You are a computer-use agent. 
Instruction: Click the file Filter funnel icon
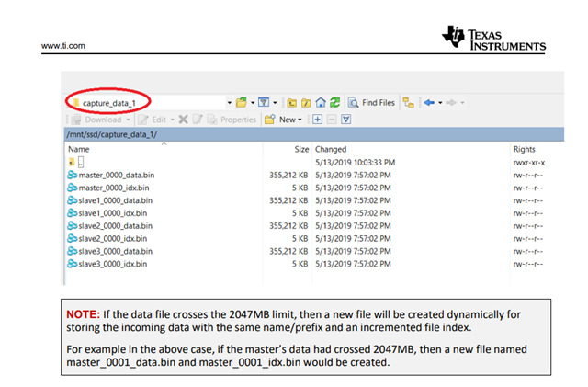point(264,102)
